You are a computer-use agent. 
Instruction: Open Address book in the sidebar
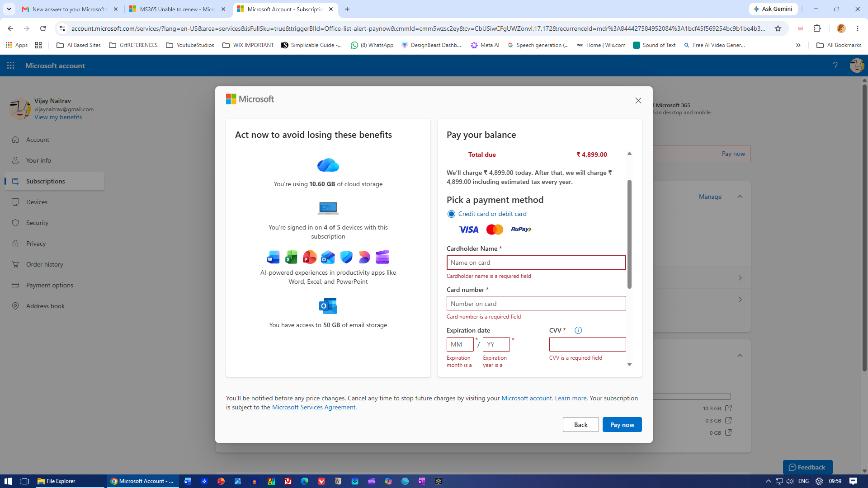[54, 306]
